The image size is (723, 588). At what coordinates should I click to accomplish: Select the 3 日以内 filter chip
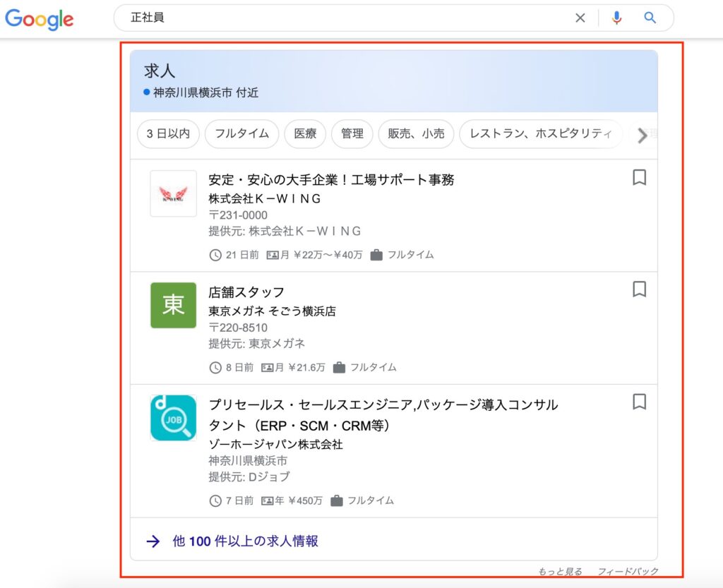pos(168,134)
